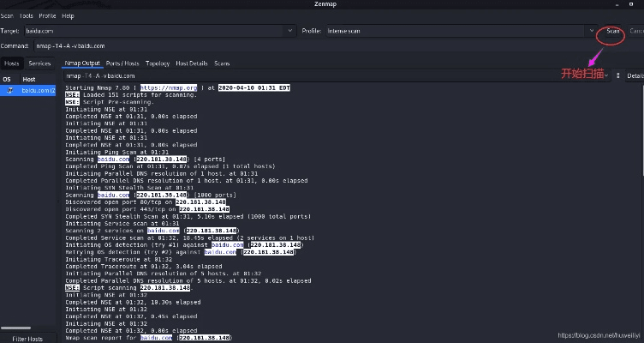Expand the scan output selector dropdown arrow
The height and width of the screenshot is (343, 644).
coord(606,75)
